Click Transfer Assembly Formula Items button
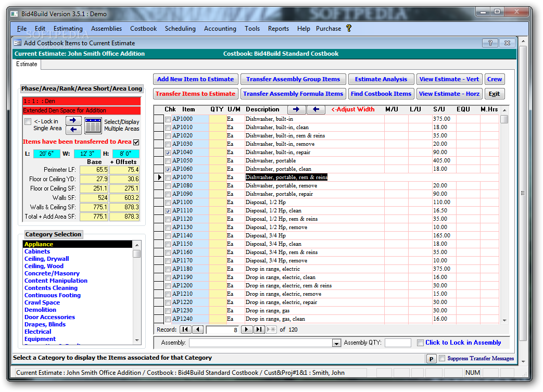543x392 pixels. 293,94
